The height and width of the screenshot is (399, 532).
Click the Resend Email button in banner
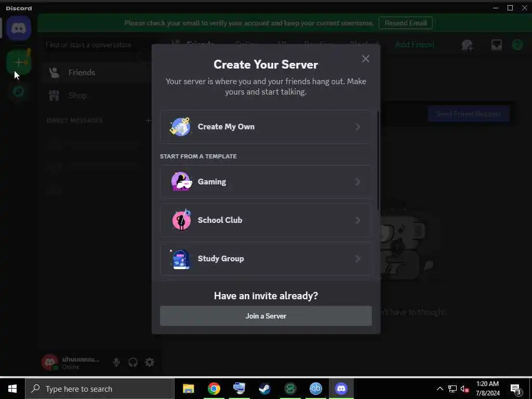[x=405, y=23]
